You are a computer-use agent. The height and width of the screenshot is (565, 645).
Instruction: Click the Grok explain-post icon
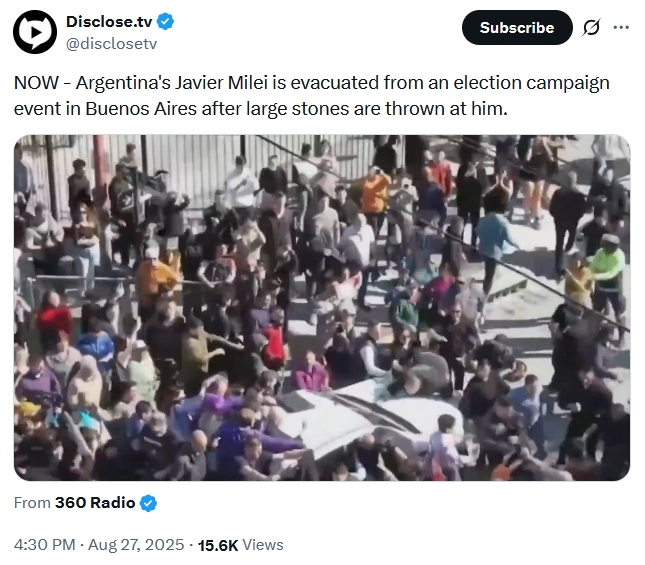[592, 28]
